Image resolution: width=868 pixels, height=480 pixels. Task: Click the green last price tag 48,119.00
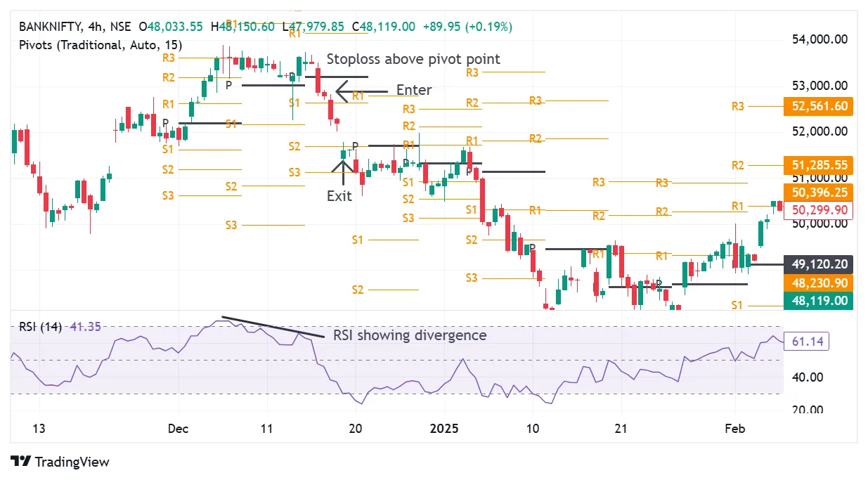pyautogui.click(x=818, y=301)
